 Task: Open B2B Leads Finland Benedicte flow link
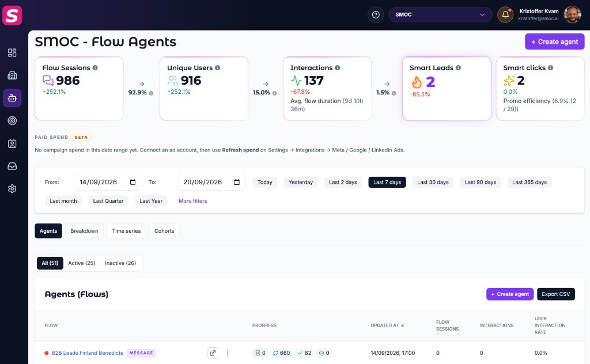click(x=88, y=352)
